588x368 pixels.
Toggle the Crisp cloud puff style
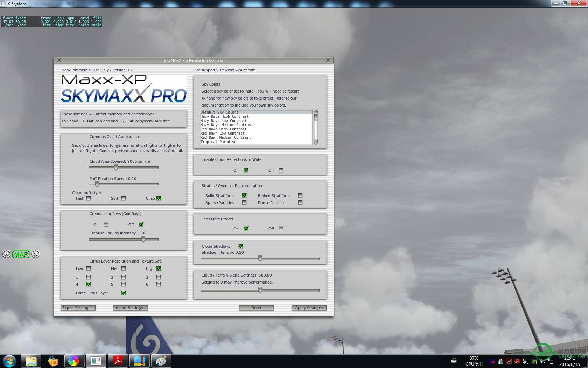(159, 198)
